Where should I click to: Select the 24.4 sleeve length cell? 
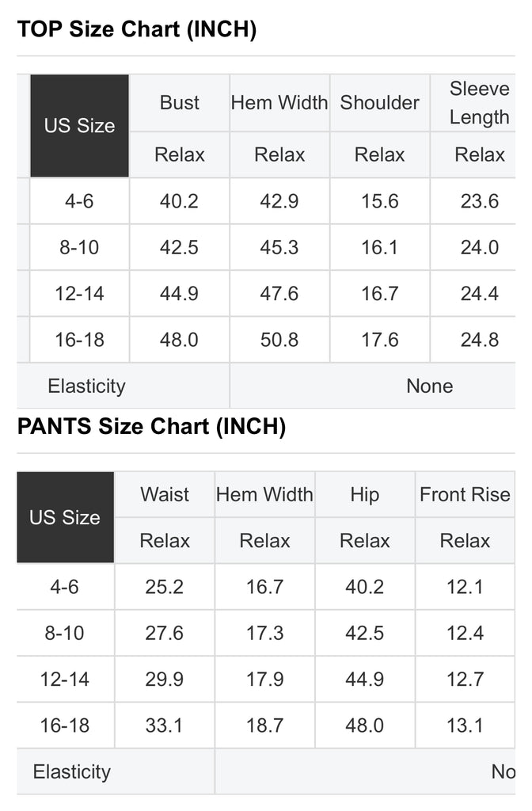[x=480, y=294]
